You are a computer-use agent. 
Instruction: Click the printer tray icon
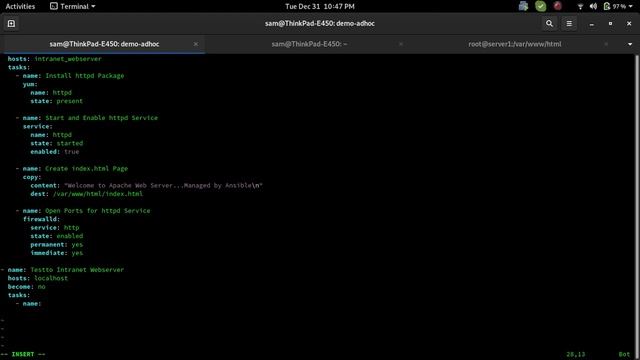point(523,6)
